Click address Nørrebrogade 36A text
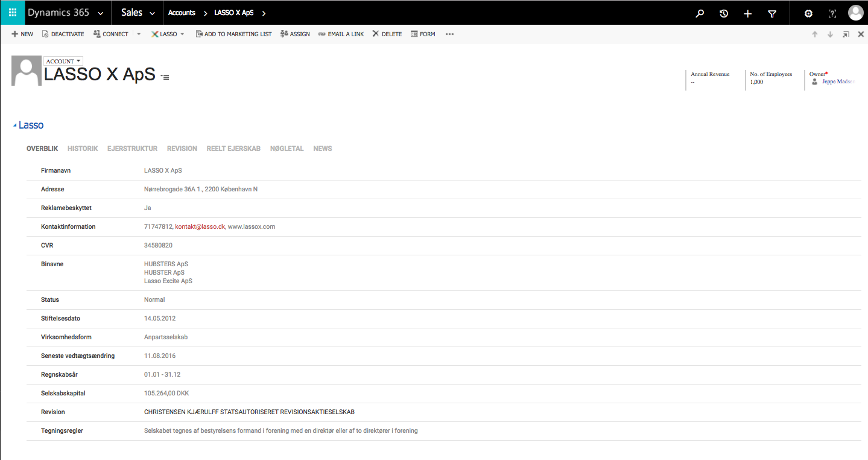 201,190
